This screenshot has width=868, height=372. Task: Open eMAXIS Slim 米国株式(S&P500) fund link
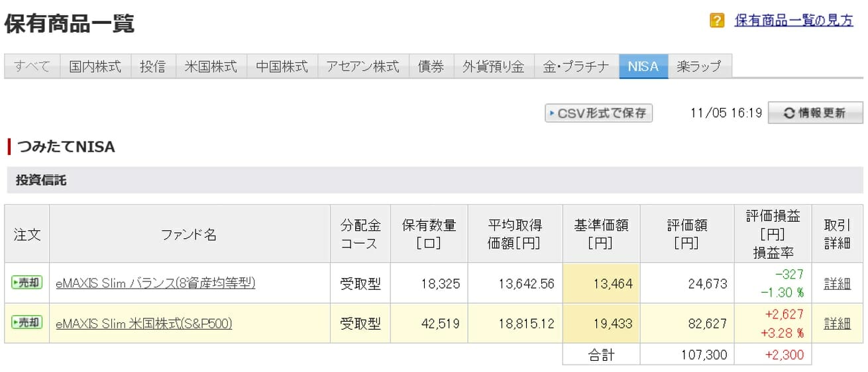click(144, 324)
